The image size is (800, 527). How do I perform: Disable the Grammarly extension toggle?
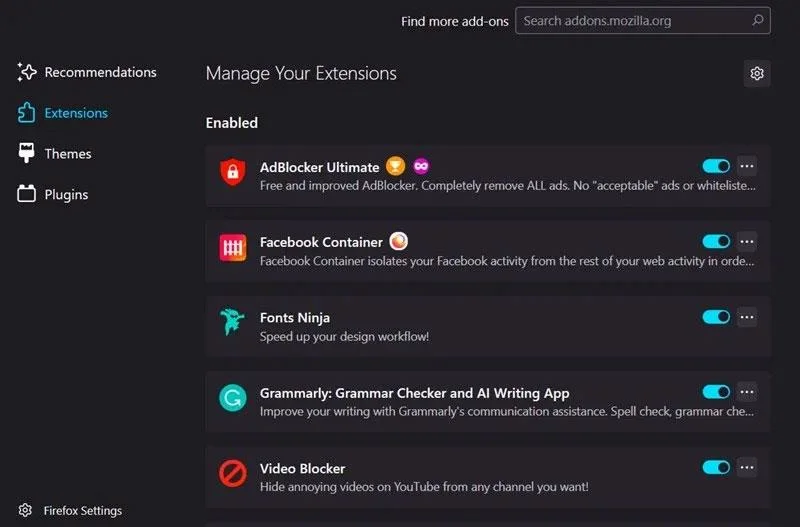pyautogui.click(x=716, y=392)
